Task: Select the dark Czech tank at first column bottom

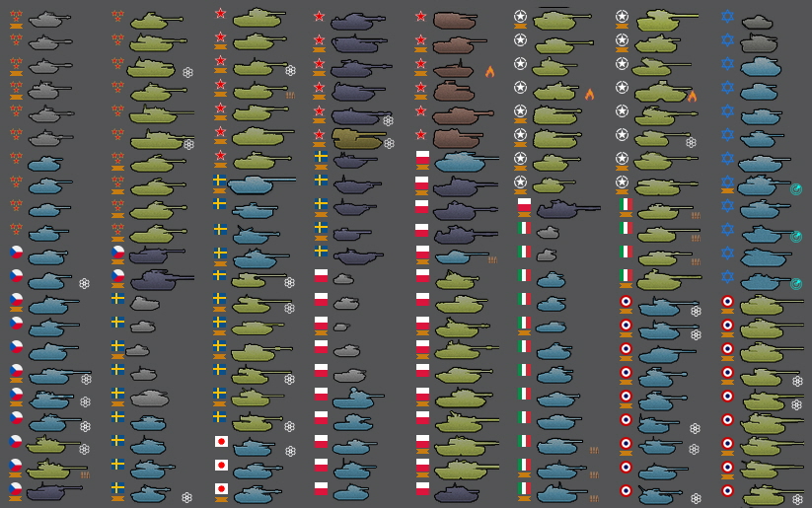Action: point(54,490)
